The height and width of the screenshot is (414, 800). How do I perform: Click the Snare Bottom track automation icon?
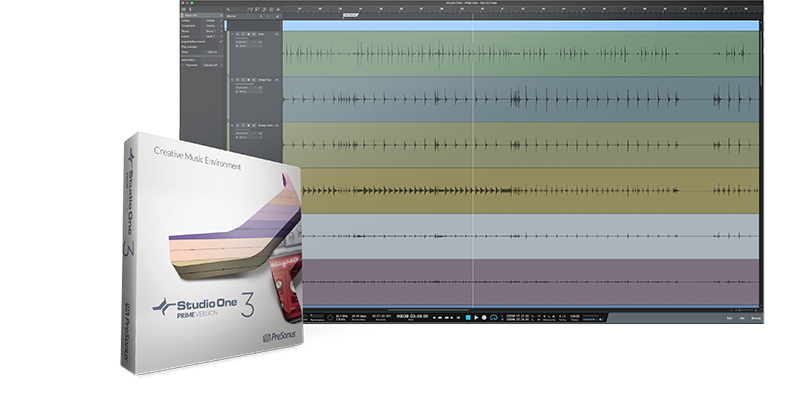pyautogui.click(x=277, y=126)
